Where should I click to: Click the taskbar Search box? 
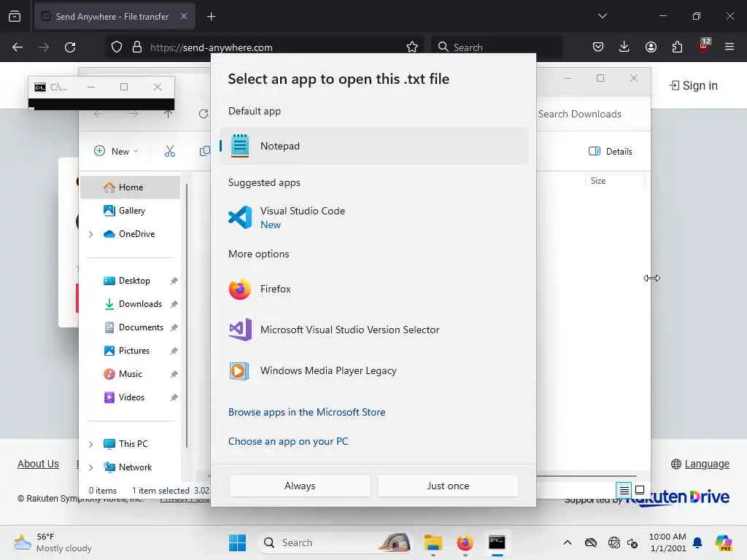[336, 542]
